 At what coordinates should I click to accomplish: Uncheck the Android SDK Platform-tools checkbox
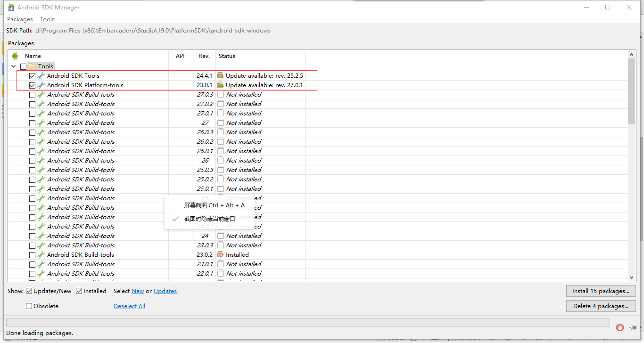(x=32, y=85)
